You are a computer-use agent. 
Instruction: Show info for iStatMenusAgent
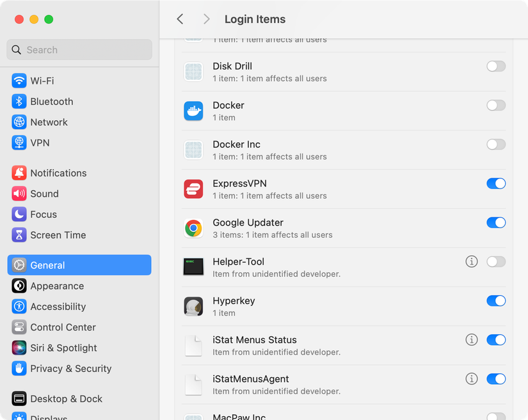tap(472, 378)
